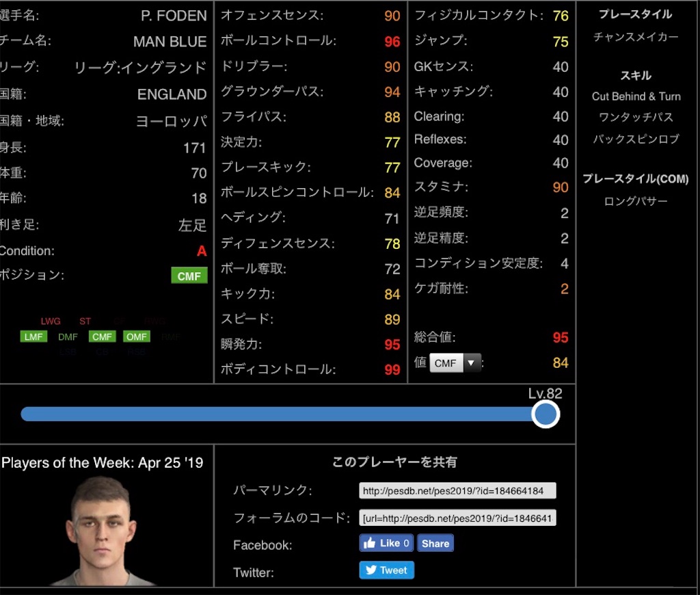Open the CMF position value dropdown
700x595 pixels.
pyautogui.click(x=455, y=362)
